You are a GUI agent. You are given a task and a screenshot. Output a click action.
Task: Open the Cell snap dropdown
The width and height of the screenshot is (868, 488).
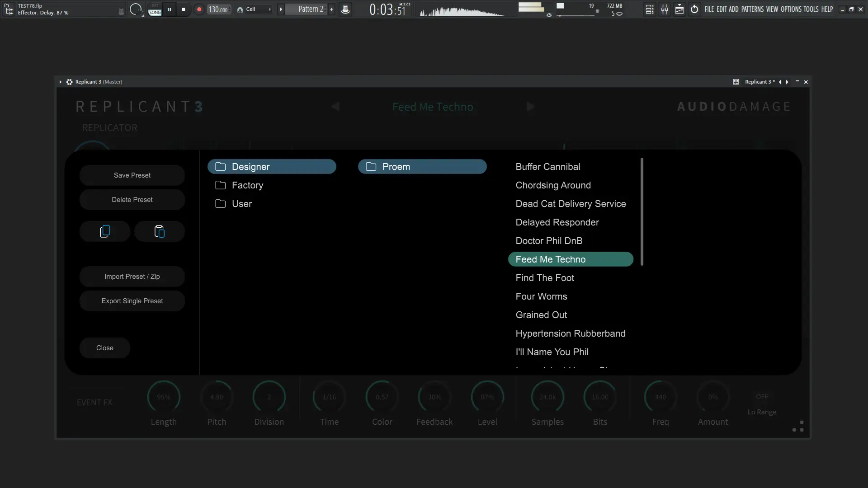258,9
